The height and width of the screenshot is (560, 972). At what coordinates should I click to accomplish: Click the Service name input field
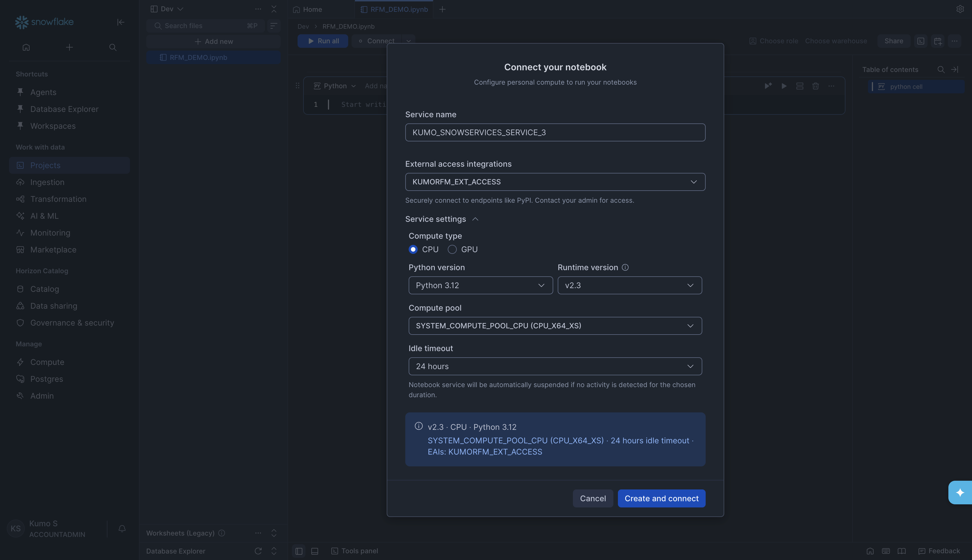555,132
